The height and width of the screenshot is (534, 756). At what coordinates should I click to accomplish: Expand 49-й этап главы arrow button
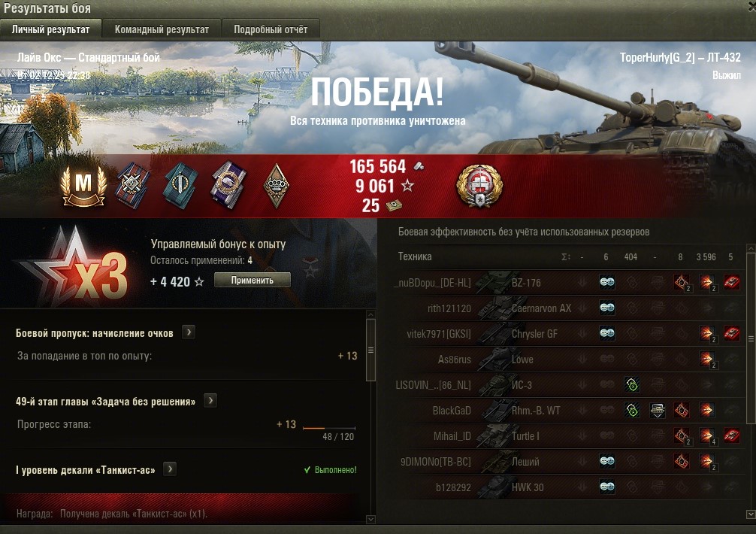coord(210,401)
